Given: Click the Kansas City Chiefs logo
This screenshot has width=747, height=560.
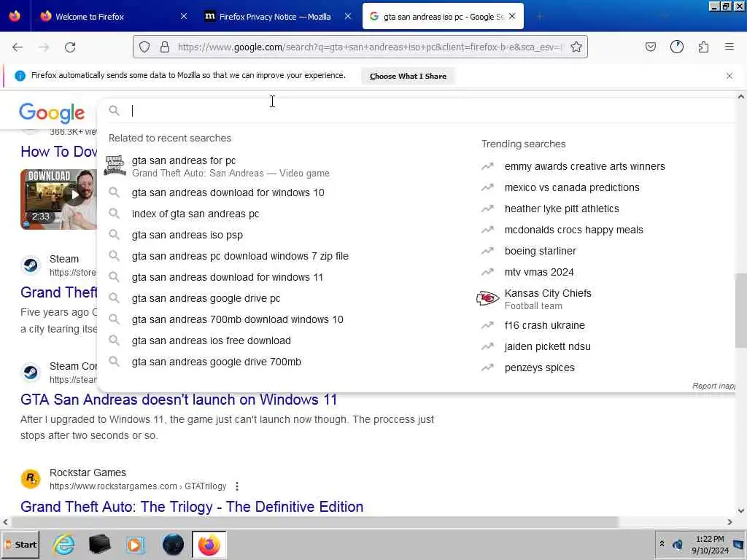Looking at the screenshot, I should (x=487, y=298).
